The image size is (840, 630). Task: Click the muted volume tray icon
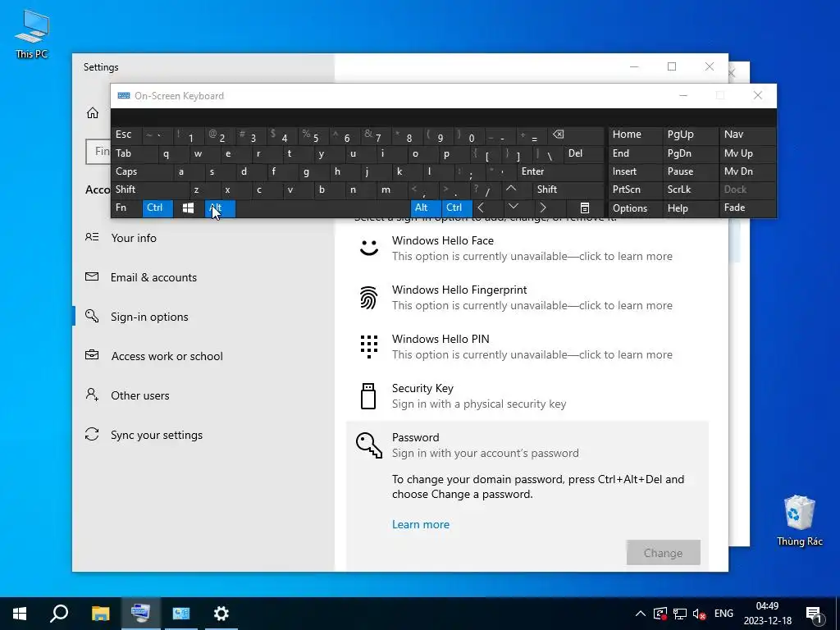coord(699,614)
